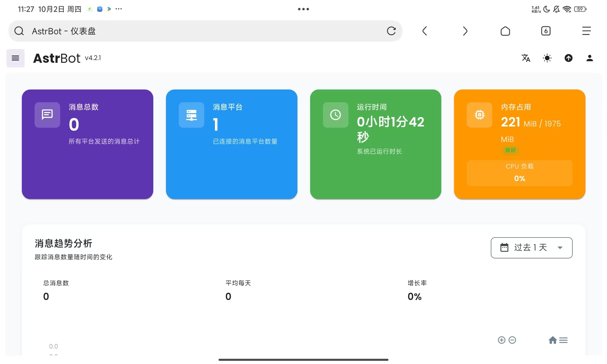The height and width of the screenshot is (364, 607).
Task: Go back with browser back arrow
Action: point(425,31)
